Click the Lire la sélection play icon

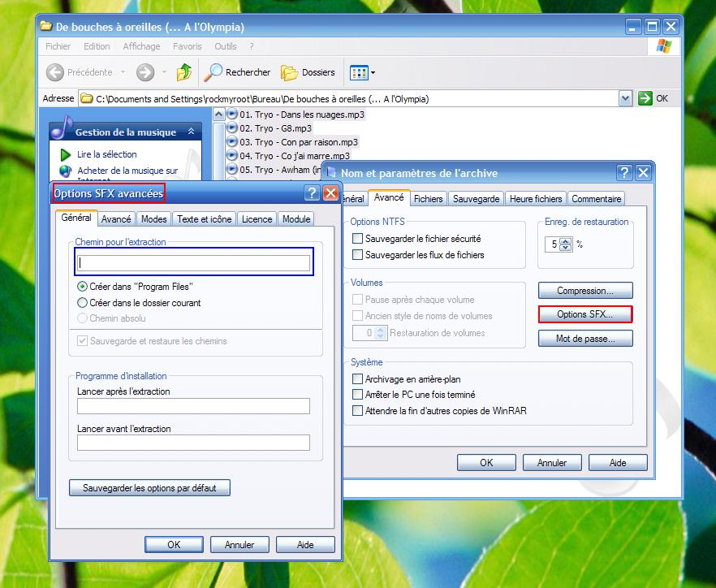(66, 154)
